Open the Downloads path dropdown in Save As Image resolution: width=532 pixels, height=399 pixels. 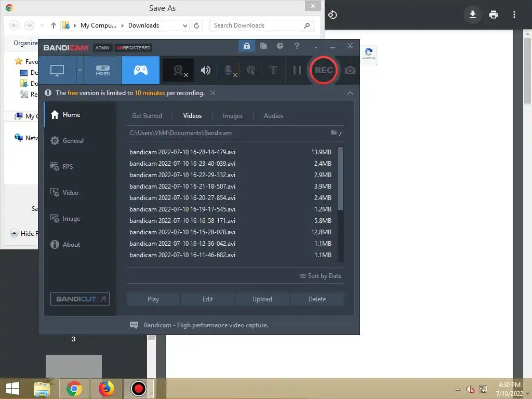click(x=185, y=25)
